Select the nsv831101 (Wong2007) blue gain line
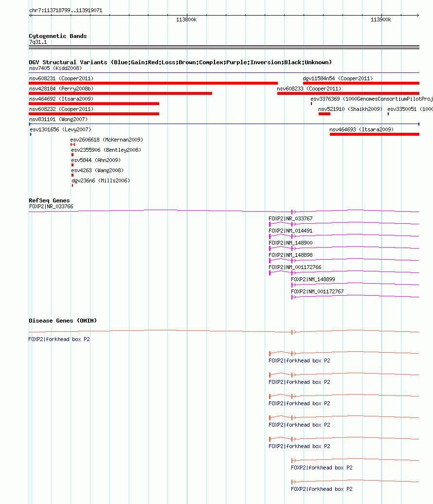This screenshot has width=433, height=504. 224,124
